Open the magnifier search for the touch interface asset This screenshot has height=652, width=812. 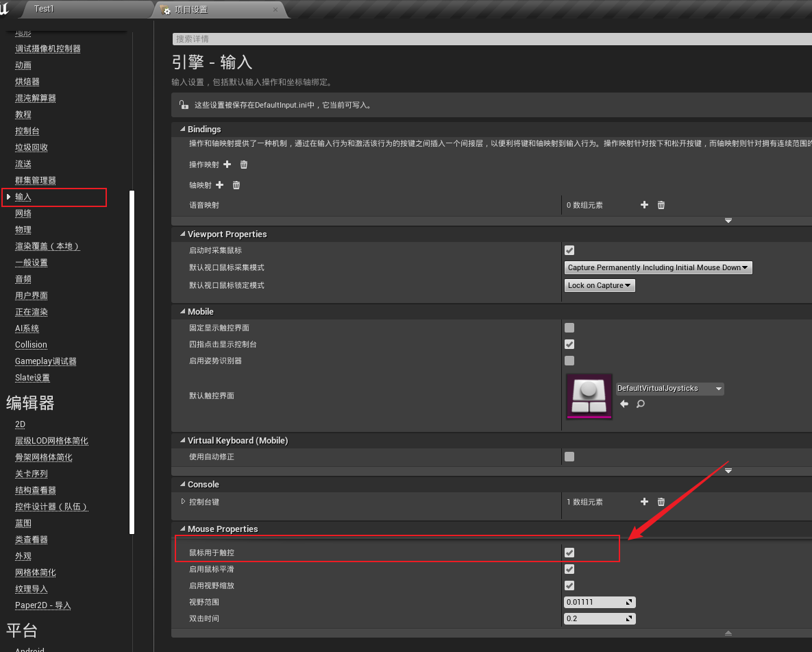640,404
